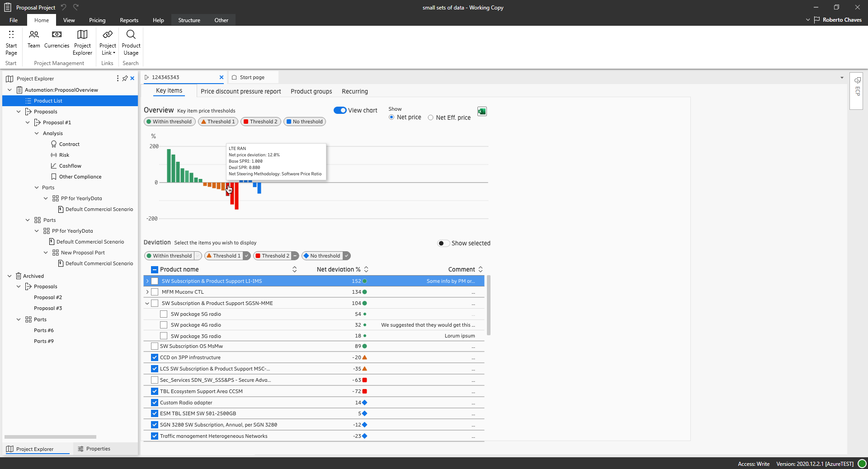The image size is (868, 469).
Task: Click the Threshold 2 legend button
Action: pyautogui.click(x=260, y=122)
